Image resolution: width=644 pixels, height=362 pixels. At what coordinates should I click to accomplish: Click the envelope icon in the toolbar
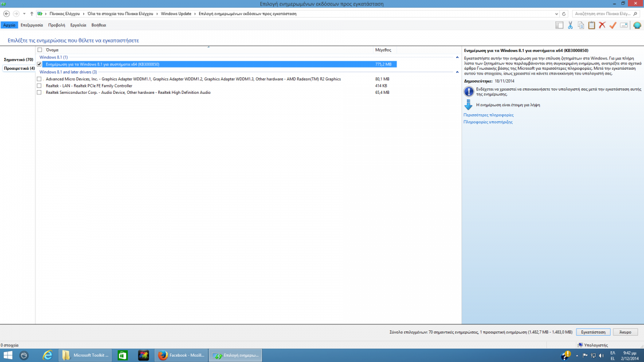tap(624, 25)
